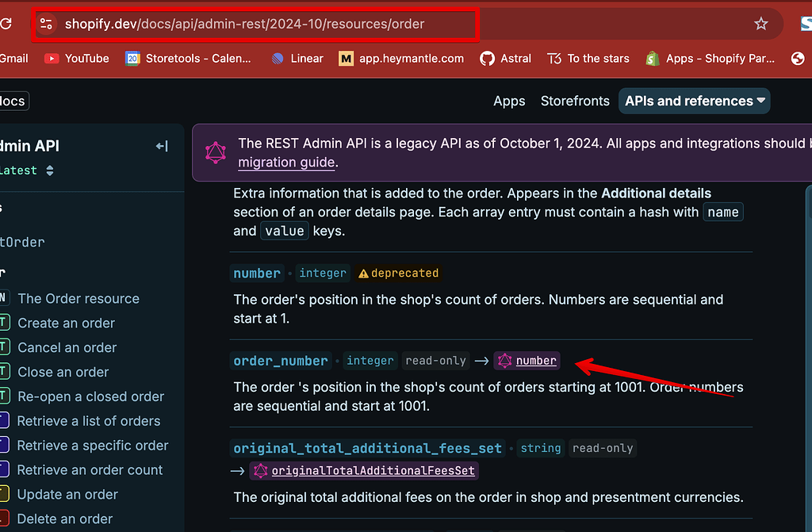Viewport: 812px width, 532px height.
Task: Open the Linear bookmark icon
Action: tap(278, 59)
